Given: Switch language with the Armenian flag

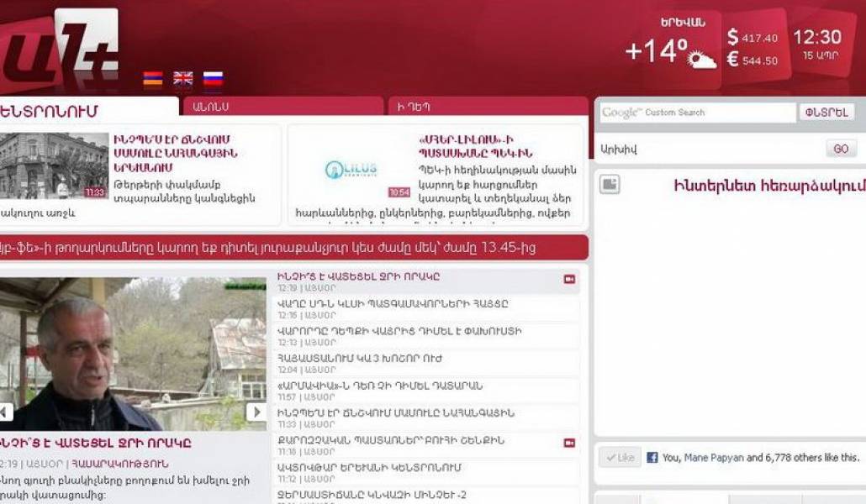Looking at the screenshot, I should pos(152,79).
